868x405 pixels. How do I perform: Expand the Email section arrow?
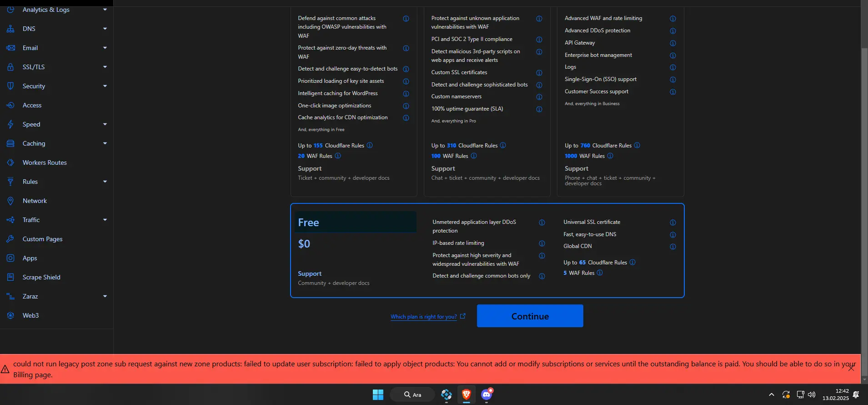coord(105,48)
